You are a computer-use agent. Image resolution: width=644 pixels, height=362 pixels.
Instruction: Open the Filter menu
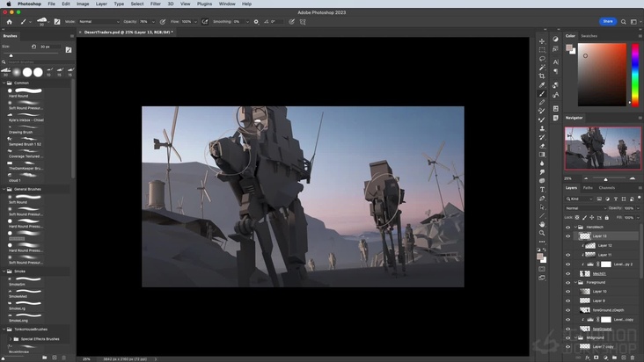[155, 4]
